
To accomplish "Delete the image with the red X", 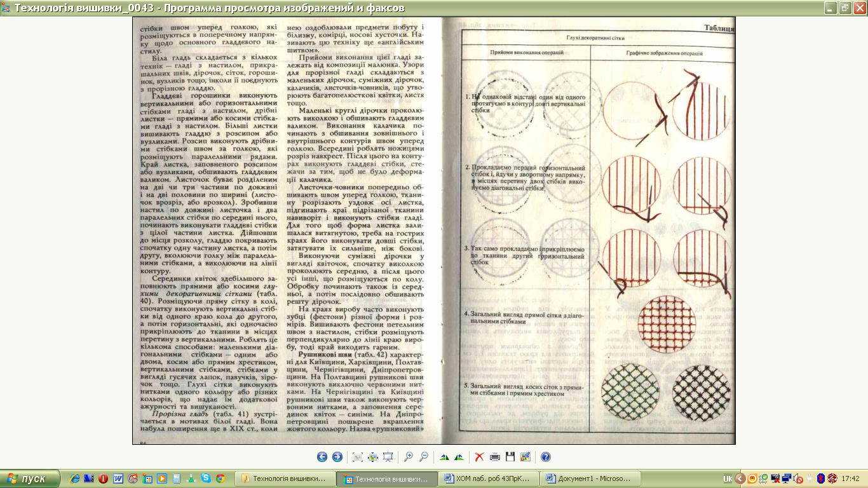I will coord(480,457).
